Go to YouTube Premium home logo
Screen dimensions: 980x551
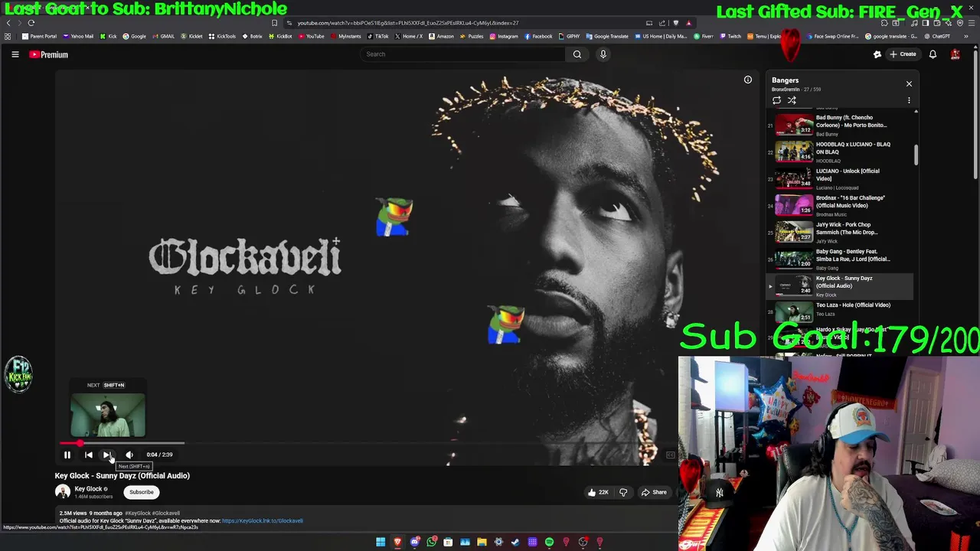[x=49, y=54]
